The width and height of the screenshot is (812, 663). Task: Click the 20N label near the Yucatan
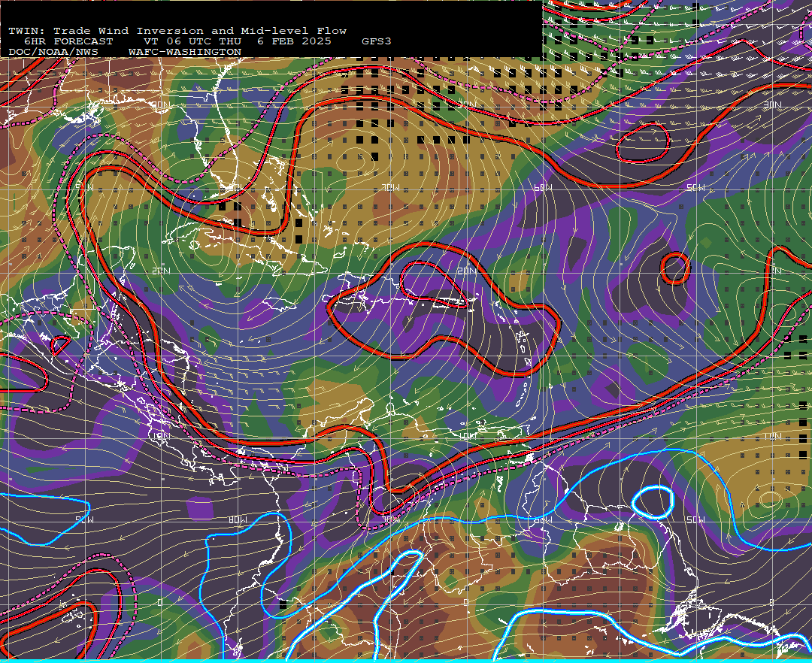click(161, 271)
